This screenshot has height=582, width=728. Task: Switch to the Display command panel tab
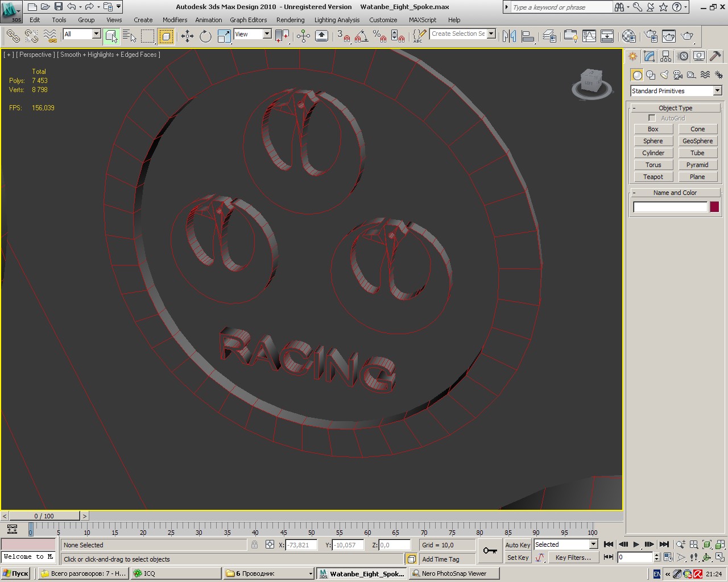pos(699,56)
